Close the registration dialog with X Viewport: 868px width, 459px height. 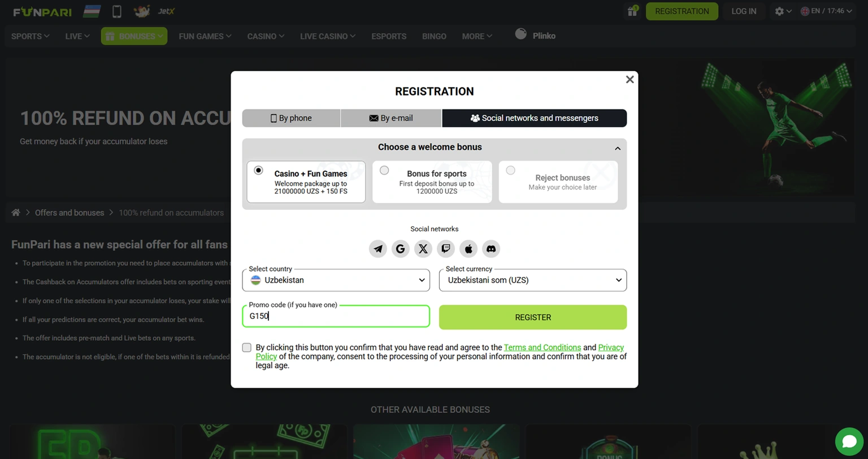point(630,80)
